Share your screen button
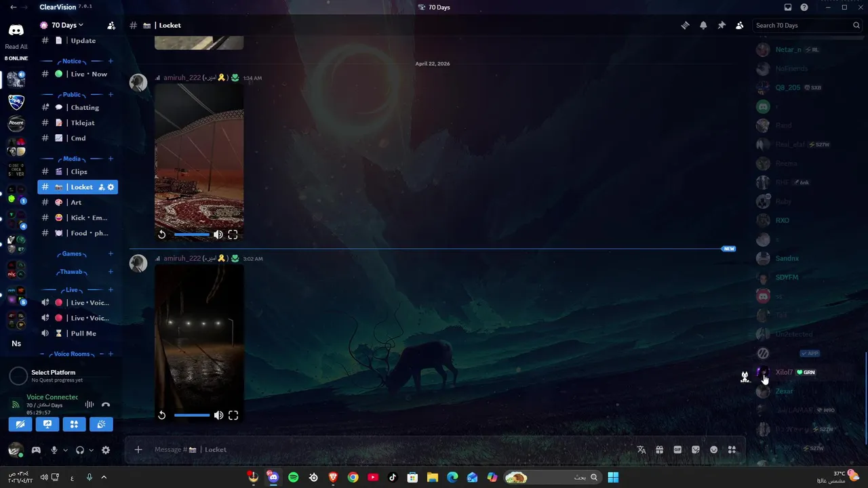 coord(47,424)
